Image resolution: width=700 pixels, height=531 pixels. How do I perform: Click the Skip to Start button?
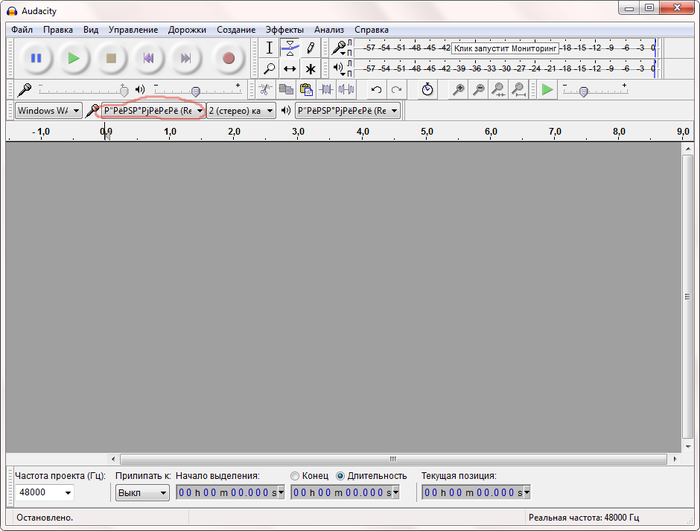[148, 58]
